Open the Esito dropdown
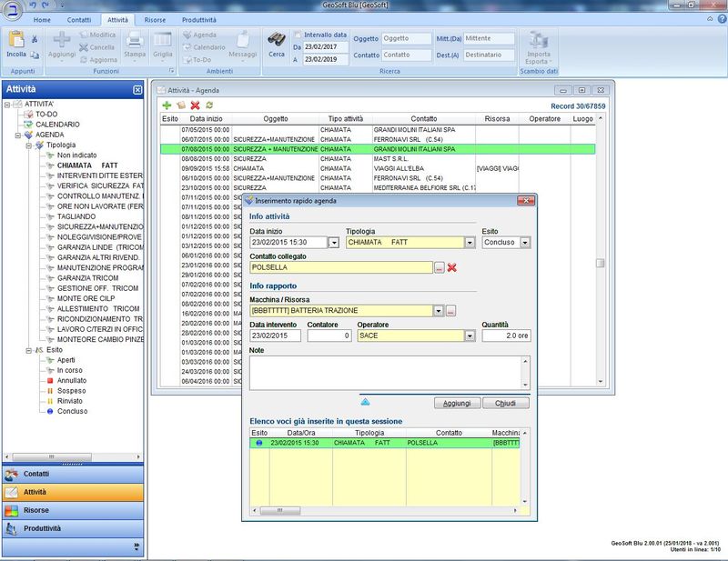 click(x=525, y=243)
